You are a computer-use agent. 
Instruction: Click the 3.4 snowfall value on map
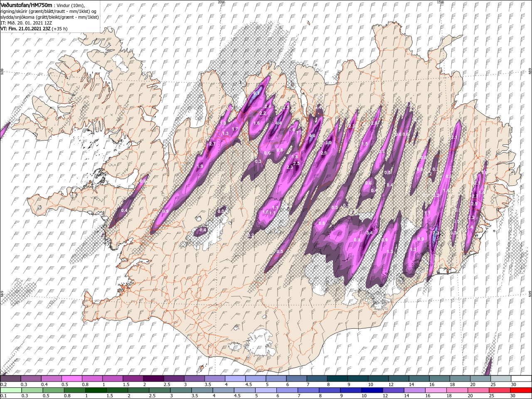tap(369, 232)
